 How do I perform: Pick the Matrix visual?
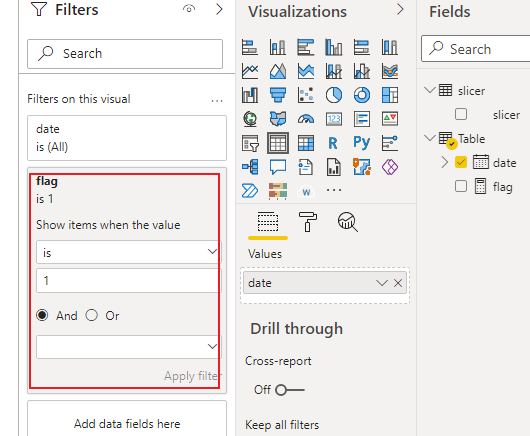coord(306,143)
